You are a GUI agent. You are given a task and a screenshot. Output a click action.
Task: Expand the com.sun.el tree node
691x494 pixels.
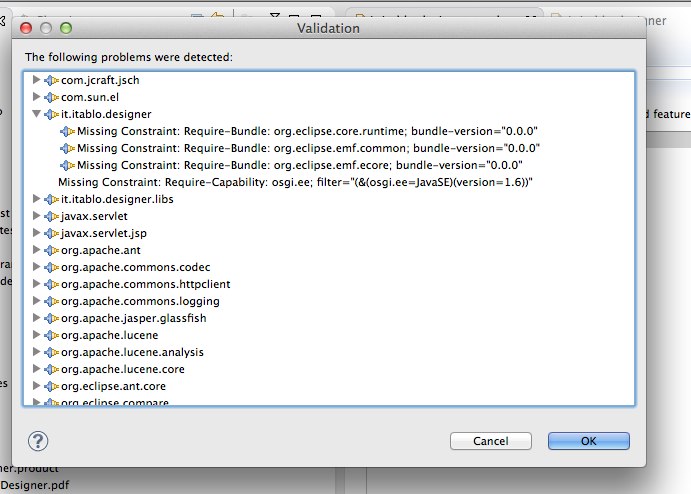[x=37, y=97]
